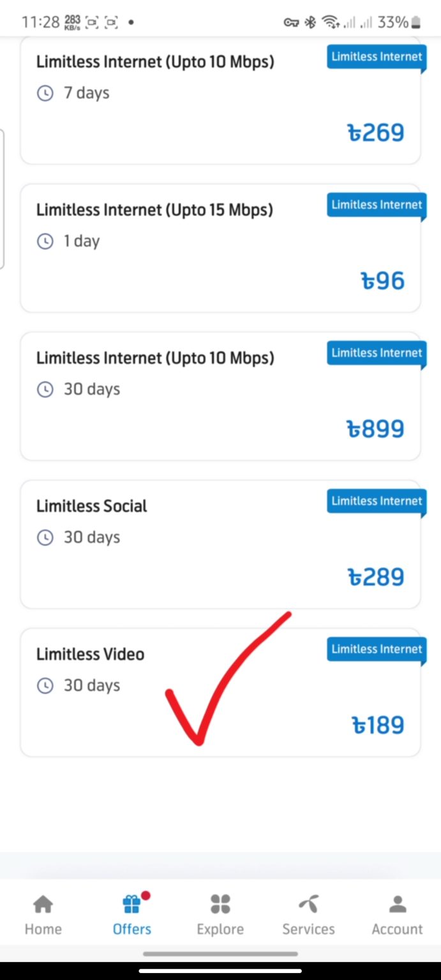Tap the ৳899 price label
This screenshot has height=980, width=441.
[376, 428]
